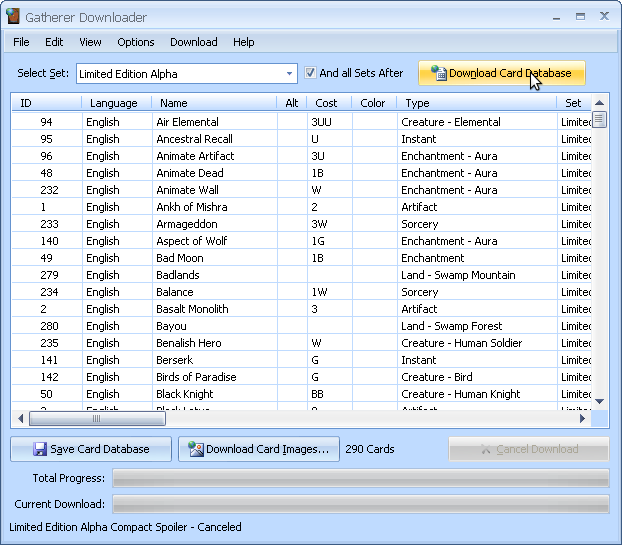
Task: Click the horizontal scrollbar left arrow
Action: (x=20, y=418)
